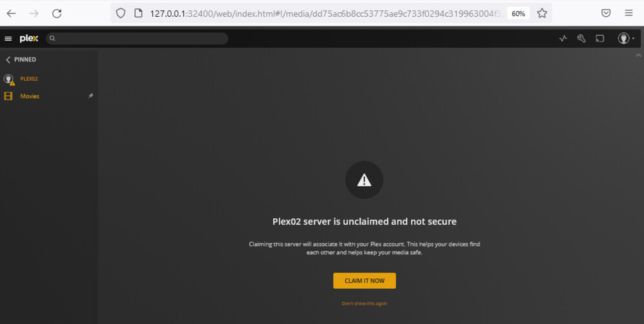The height and width of the screenshot is (324, 644).
Task: Click the Movies film strip icon
Action: pos(8,96)
